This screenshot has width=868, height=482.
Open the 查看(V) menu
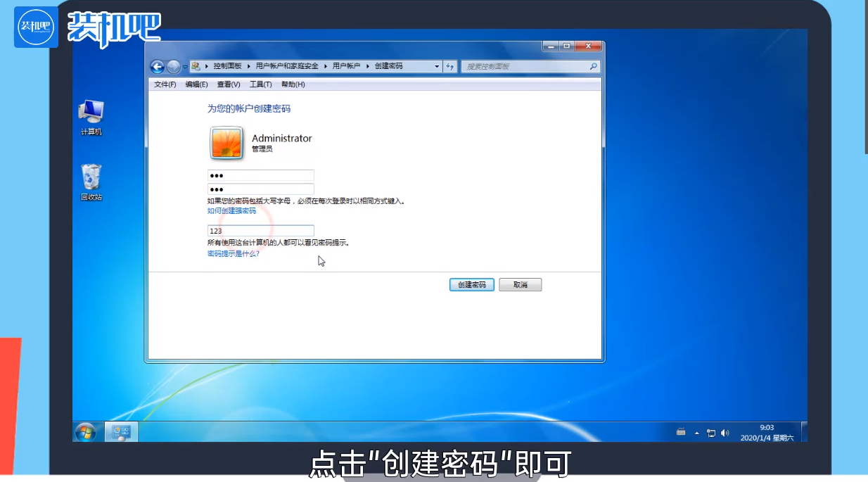pyautogui.click(x=229, y=84)
